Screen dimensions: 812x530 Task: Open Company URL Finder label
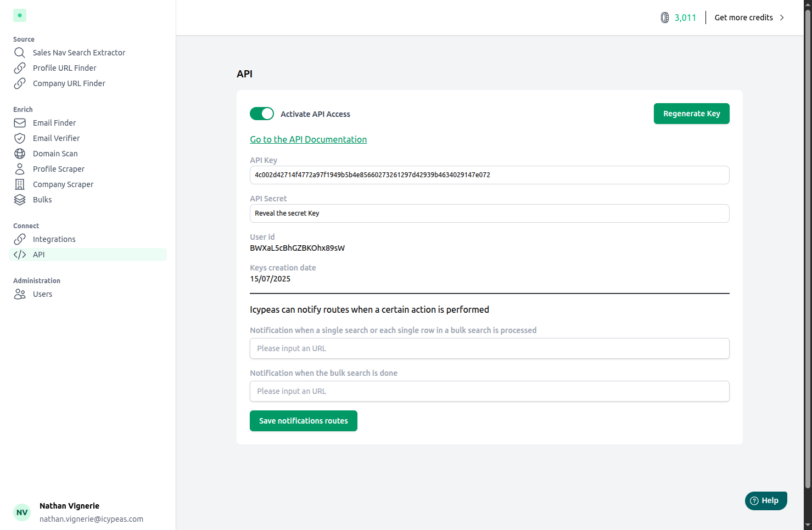point(69,83)
